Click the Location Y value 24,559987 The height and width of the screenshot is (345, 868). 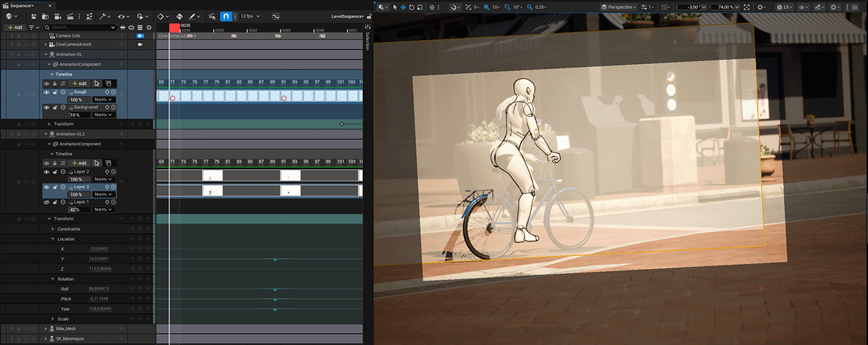[100, 259]
